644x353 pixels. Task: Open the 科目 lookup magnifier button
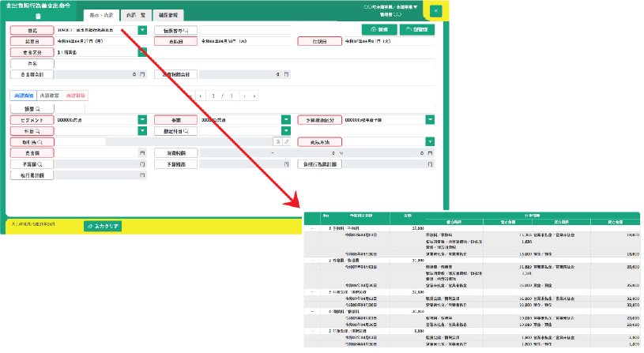pos(38,131)
